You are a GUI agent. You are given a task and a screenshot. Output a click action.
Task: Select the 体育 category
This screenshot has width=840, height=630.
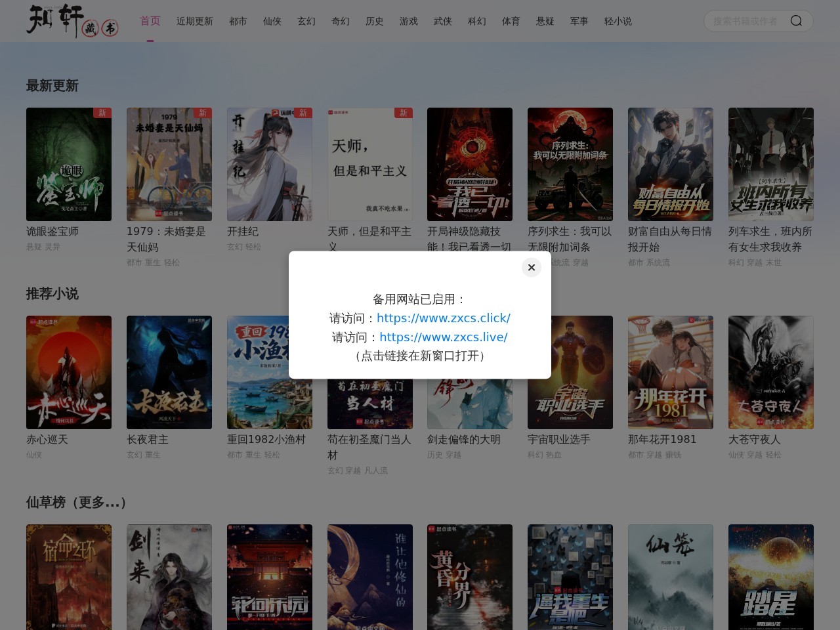[511, 21]
